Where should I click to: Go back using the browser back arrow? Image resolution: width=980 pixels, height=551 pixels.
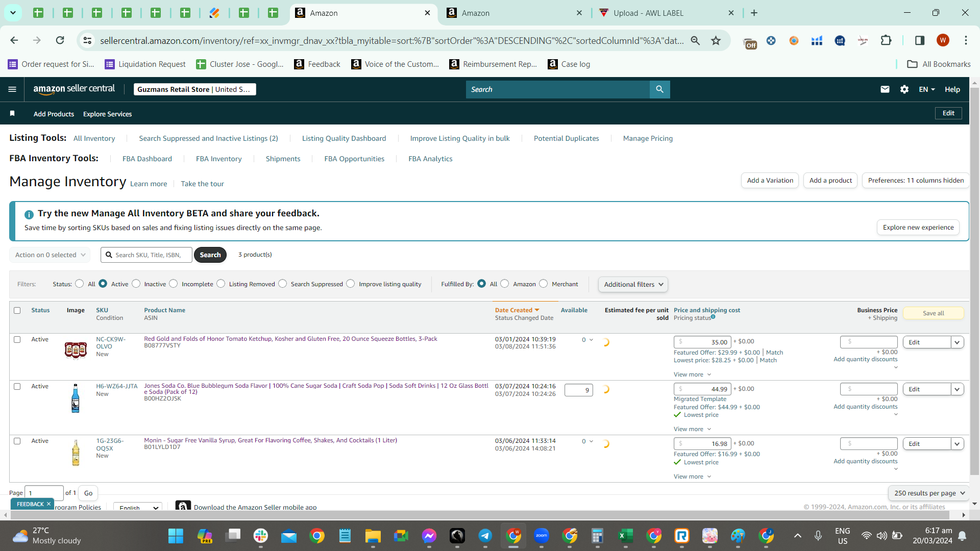coord(14,40)
